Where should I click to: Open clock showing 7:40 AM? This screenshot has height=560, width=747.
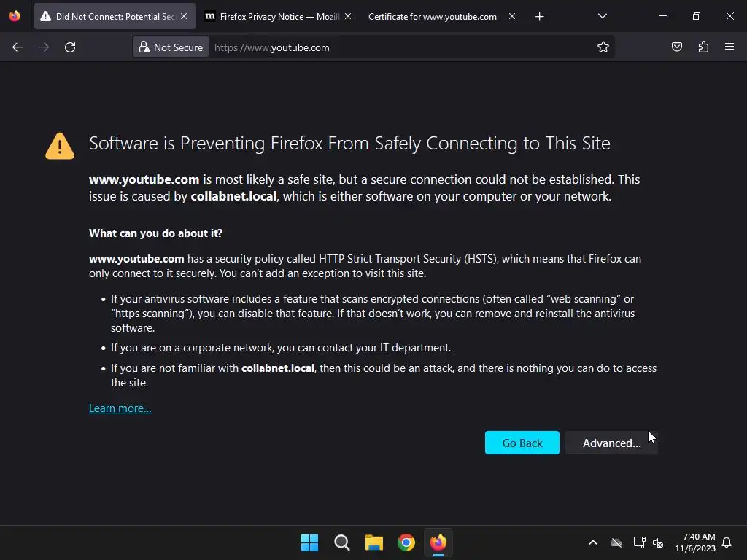coord(695,542)
